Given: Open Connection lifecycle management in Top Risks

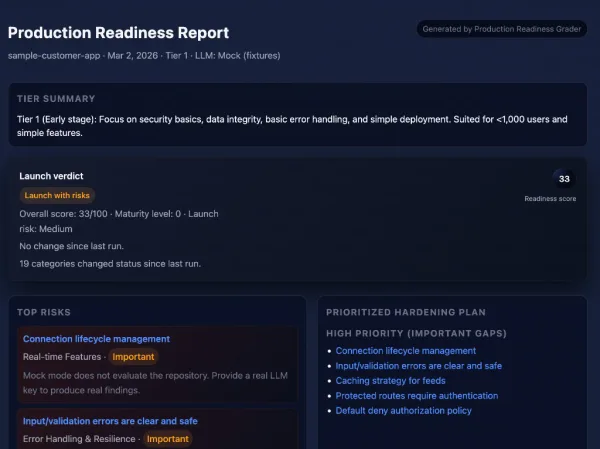Looking at the screenshot, I should (x=96, y=339).
